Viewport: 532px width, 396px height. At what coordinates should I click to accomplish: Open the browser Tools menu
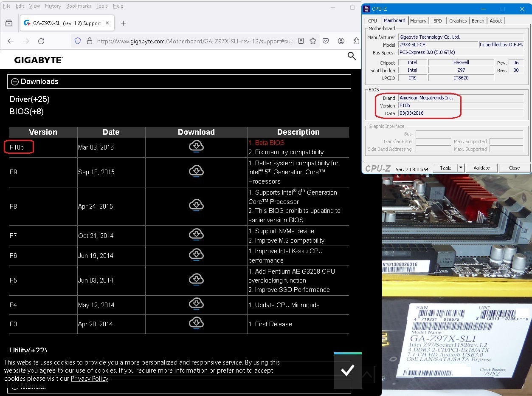[102, 6]
